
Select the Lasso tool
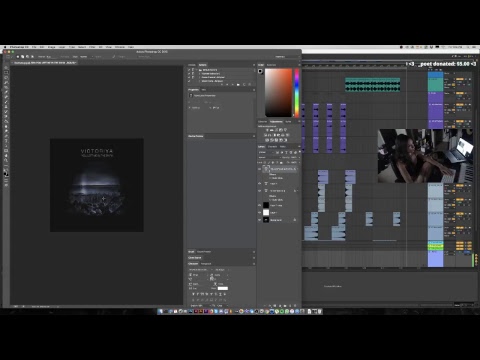[x=6, y=77]
